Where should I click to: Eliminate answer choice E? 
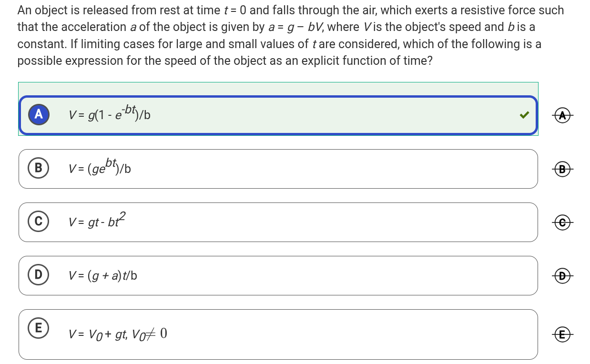563,334
